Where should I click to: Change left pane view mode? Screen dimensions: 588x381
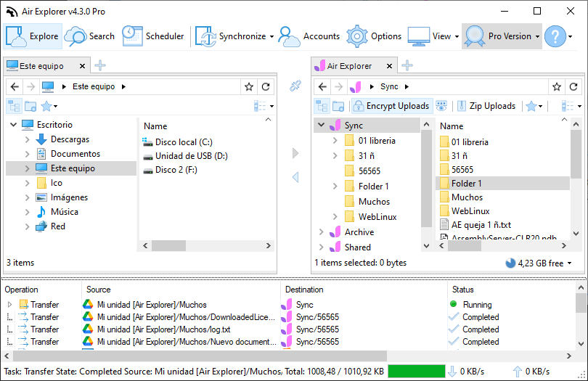(264, 107)
